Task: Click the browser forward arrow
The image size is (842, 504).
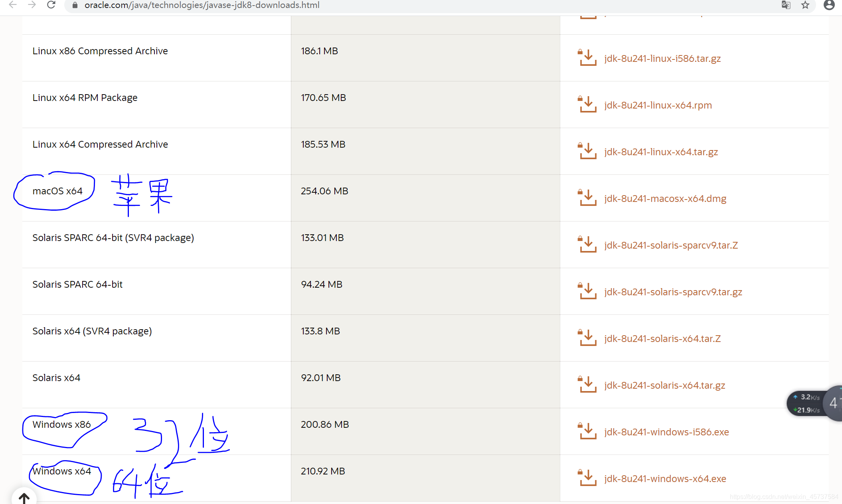Action: click(x=32, y=5)
